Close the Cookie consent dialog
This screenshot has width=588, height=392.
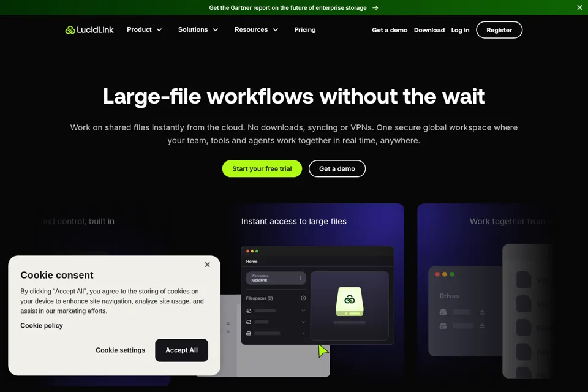tap(208, 265)
